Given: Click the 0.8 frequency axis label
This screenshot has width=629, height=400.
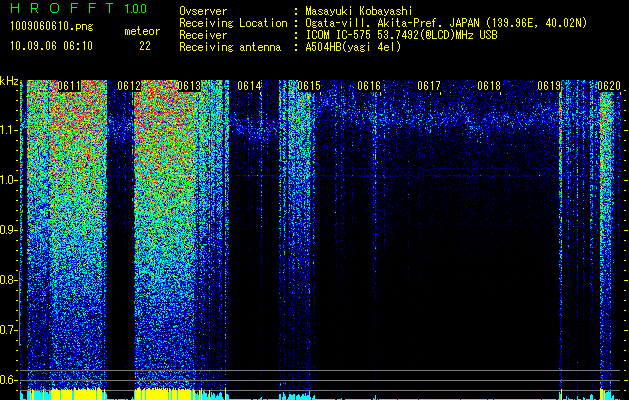Looking at the screenshot, I should [x=8, y=280].
